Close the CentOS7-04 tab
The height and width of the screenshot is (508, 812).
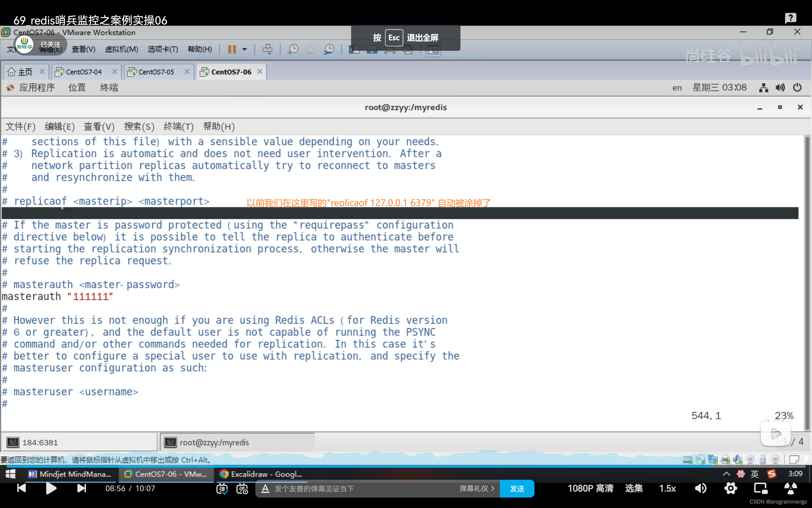pos(115,71)
